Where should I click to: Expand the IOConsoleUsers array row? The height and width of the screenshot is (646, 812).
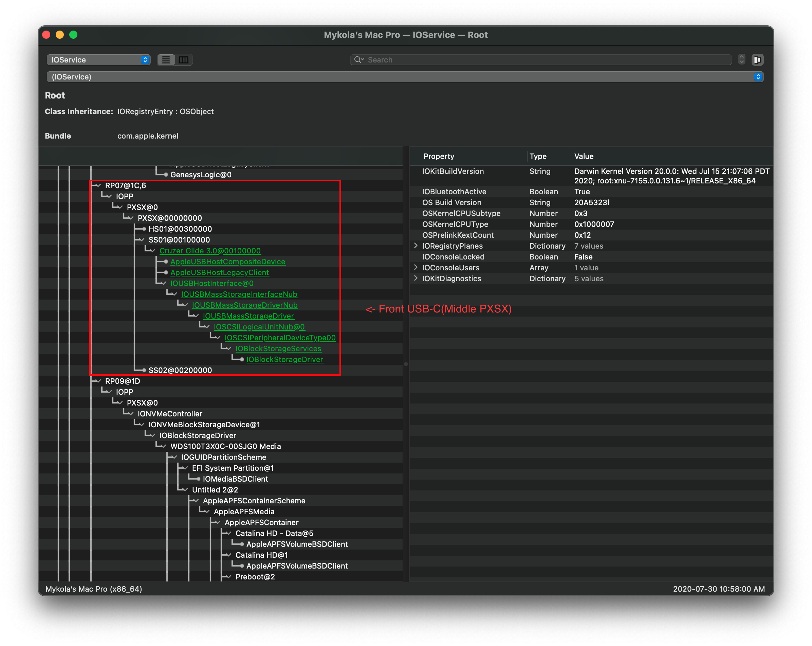tap(416, 267)
